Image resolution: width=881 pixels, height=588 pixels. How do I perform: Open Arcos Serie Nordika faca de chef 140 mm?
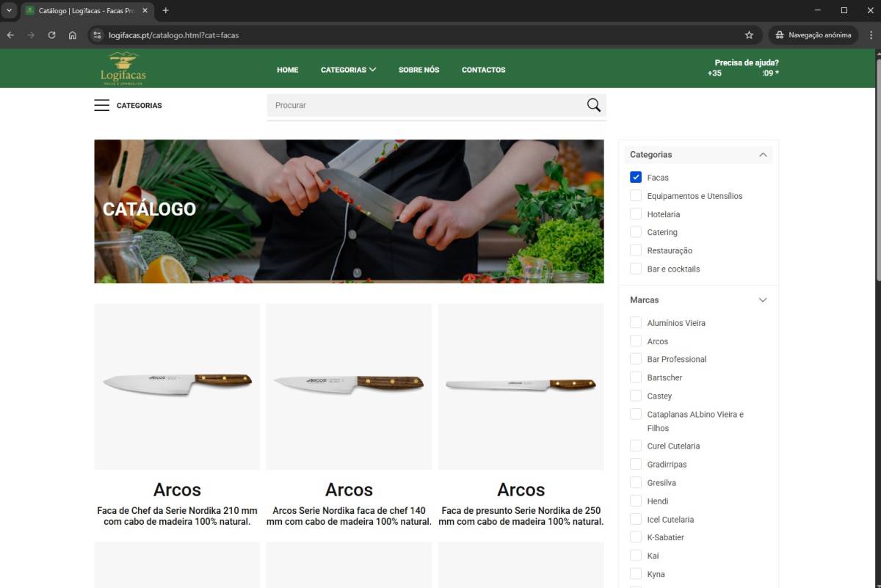pyautogui.click(x=349, y=516)
